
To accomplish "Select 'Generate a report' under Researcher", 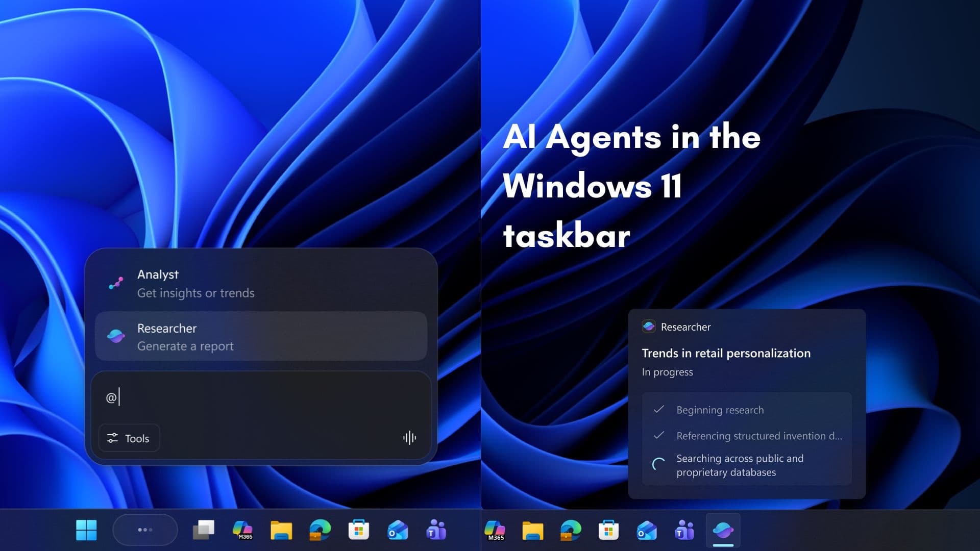I will (185, 346).
